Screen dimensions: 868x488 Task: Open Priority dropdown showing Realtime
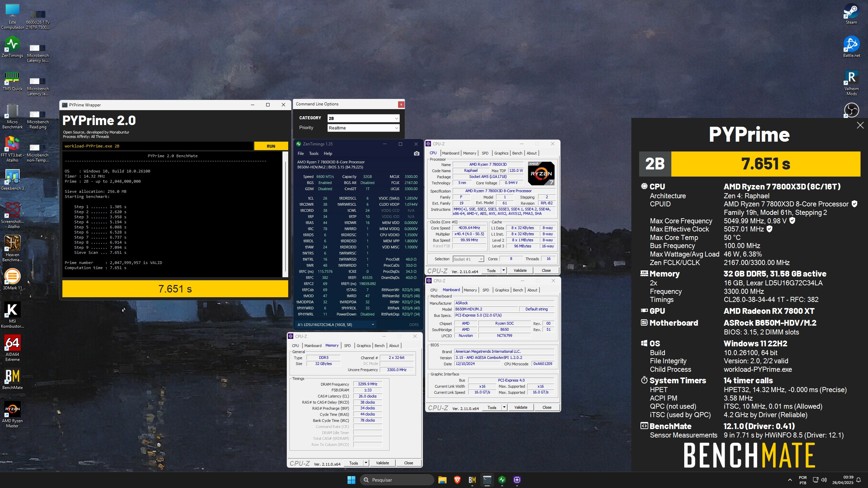point(363,128)
